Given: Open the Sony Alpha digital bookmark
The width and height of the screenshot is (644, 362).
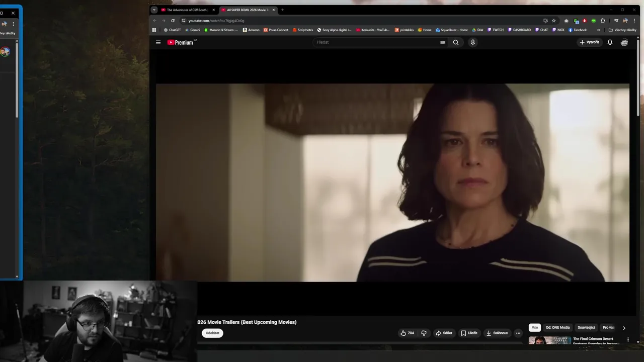Looking at the screenshot, I should tap(334, 30).
